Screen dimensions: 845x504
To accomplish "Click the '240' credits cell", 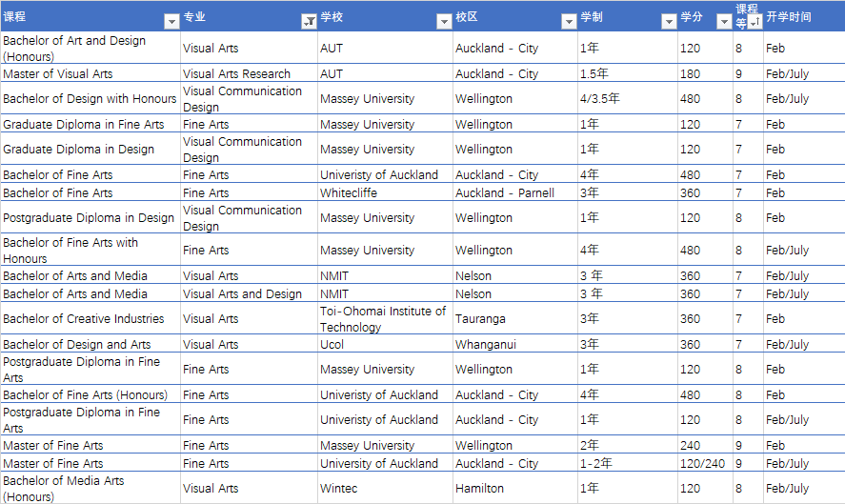I will point(705,446).
